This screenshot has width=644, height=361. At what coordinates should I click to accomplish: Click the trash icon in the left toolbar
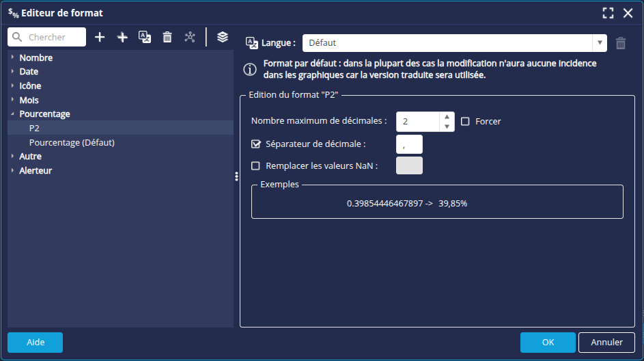click(x=167, y=37)
